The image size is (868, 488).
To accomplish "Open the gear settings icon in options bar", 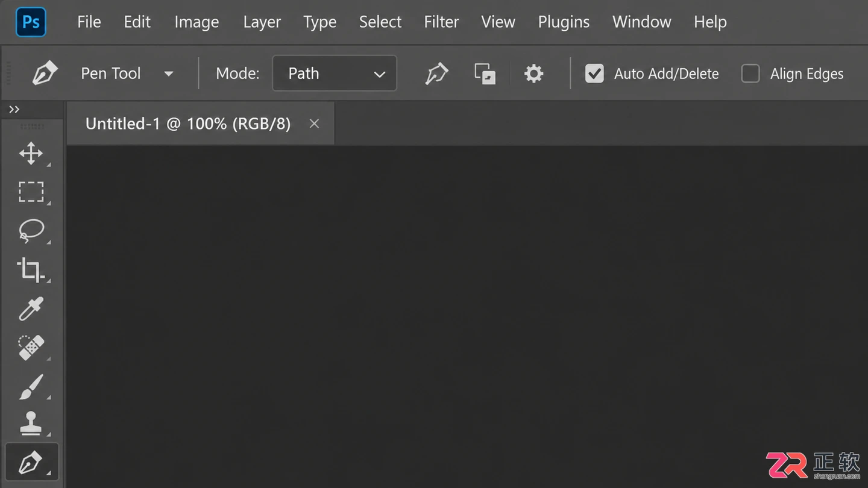I will point(533,74).
